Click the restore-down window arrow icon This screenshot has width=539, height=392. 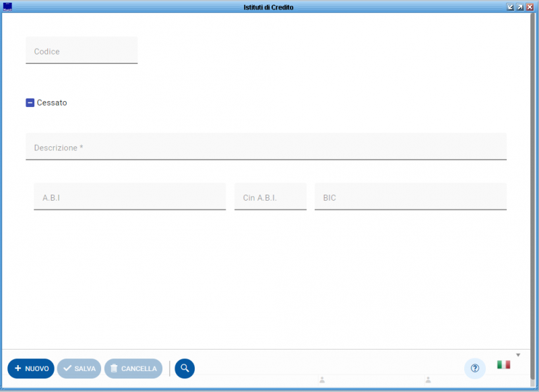point(510,7)
